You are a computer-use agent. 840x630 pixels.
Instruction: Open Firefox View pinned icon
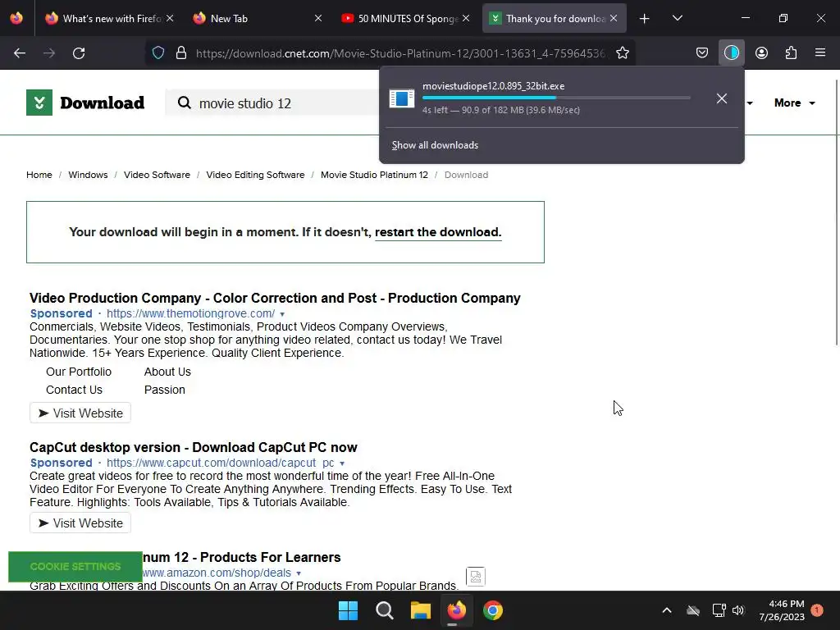tap(16, 18)
